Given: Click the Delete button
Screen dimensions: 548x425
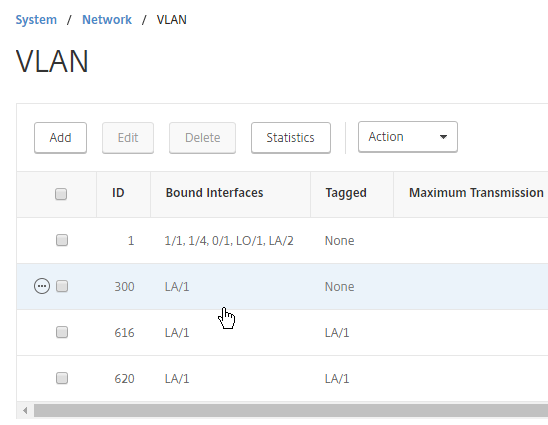Looking at the screenshot, I should [x=202, y=138].
